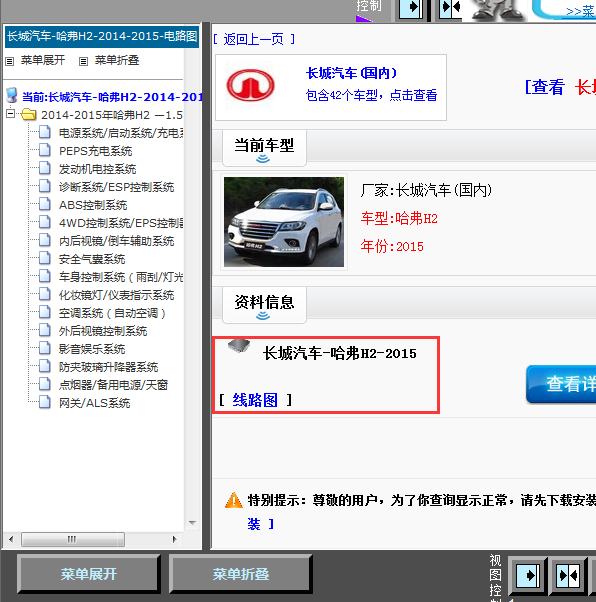
Task: Click the yellow folder icon for 2014-2015年哈弗H2
Action: 29,114
